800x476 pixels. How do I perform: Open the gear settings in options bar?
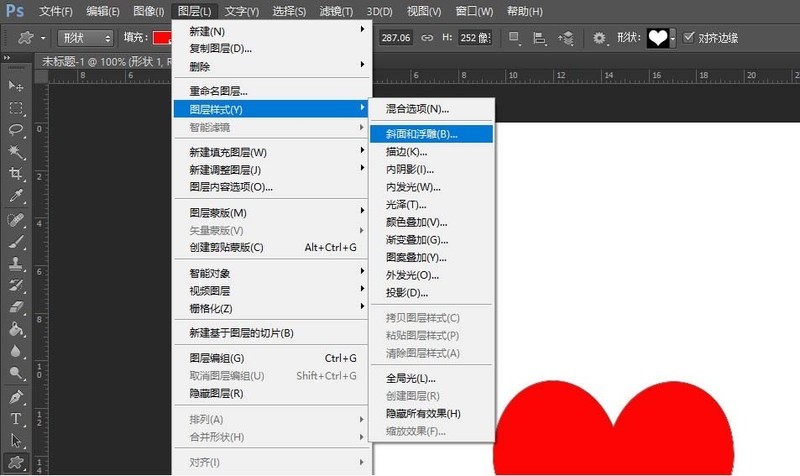[x=599, y=38]
